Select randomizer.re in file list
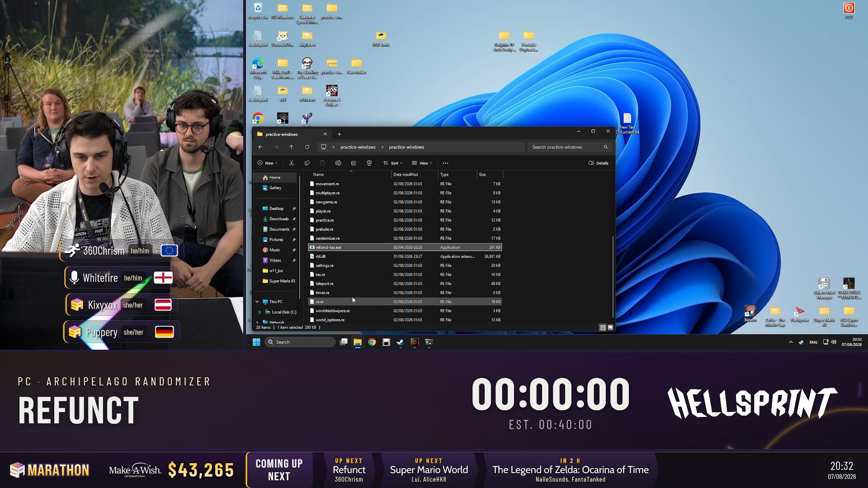Screen dimensions: 868x488 (405, 239)
